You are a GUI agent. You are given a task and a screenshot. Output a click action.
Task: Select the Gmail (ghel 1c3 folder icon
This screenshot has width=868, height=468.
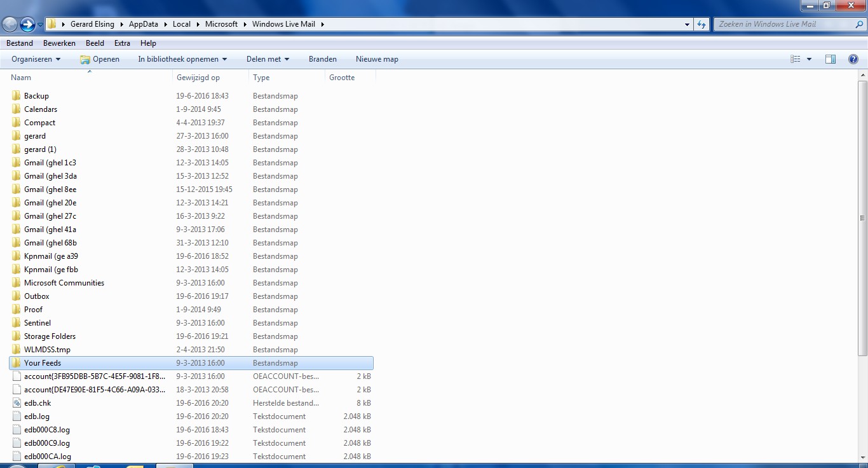17,163
